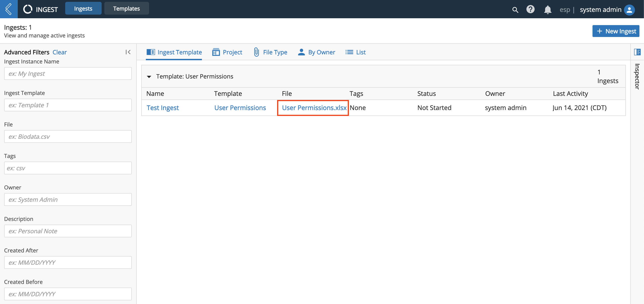Viewport: 644px width, 304px height.
Task: Focus the Created After date field
Action: pyautogui.click(x=68, y=262)
